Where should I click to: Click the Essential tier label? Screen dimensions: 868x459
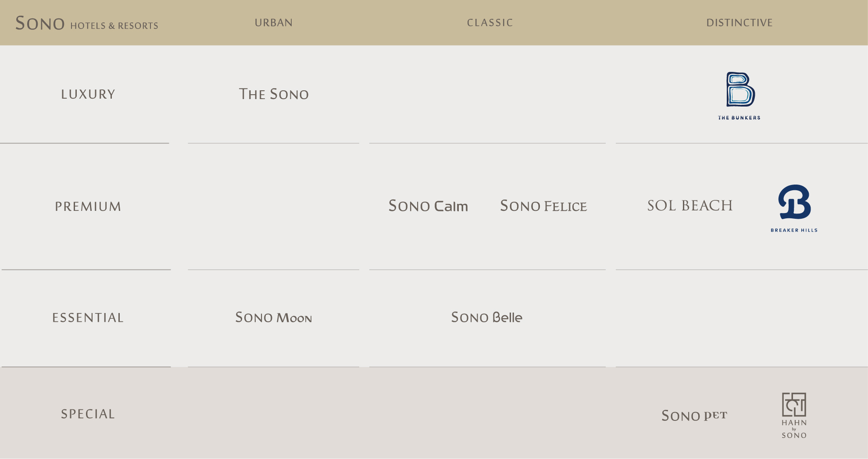(x=88, y=318)
